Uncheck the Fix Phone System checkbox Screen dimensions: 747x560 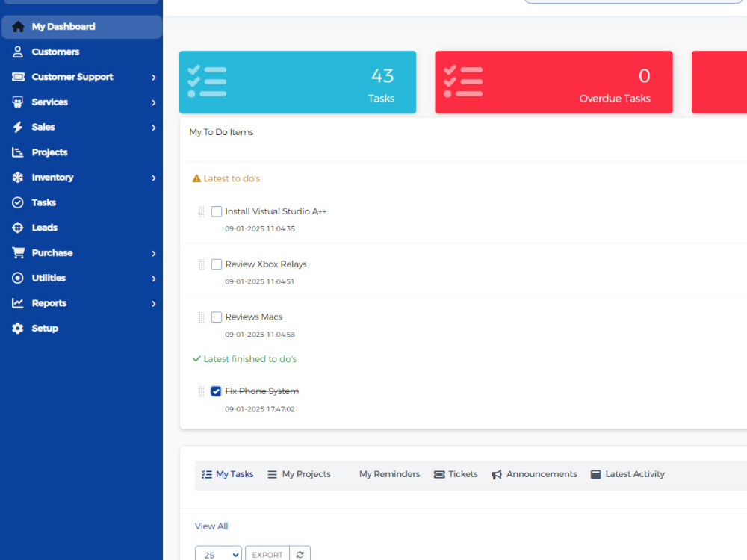click(x=217, y=391)
